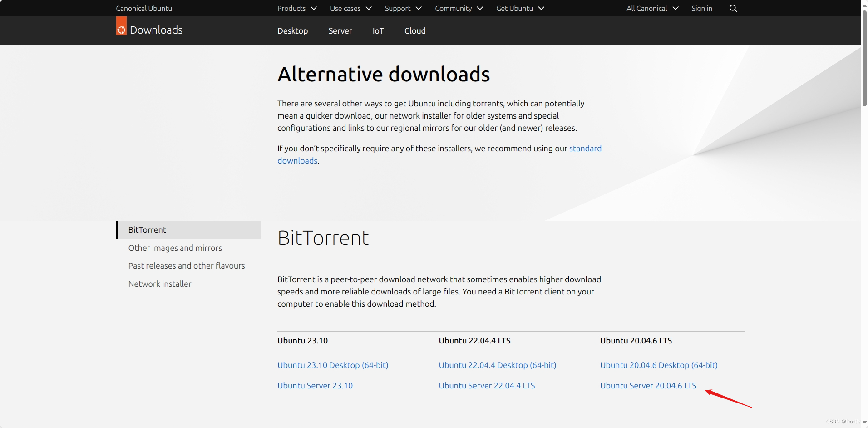This screenshot has width=868, height=428.
Task: Switch to the Server tab
Action: coord(340,30)
